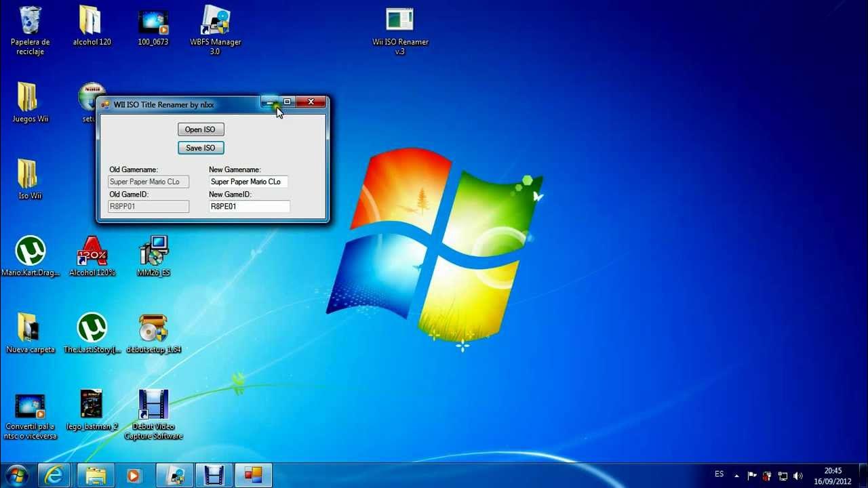Click the ES language indicator

coord(719,474)
